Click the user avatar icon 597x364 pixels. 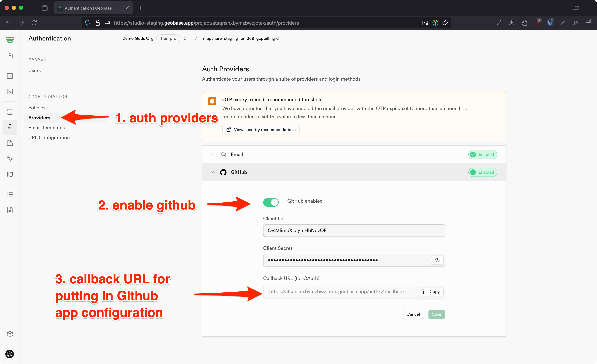pyautogui.click(x=10, y=354)
